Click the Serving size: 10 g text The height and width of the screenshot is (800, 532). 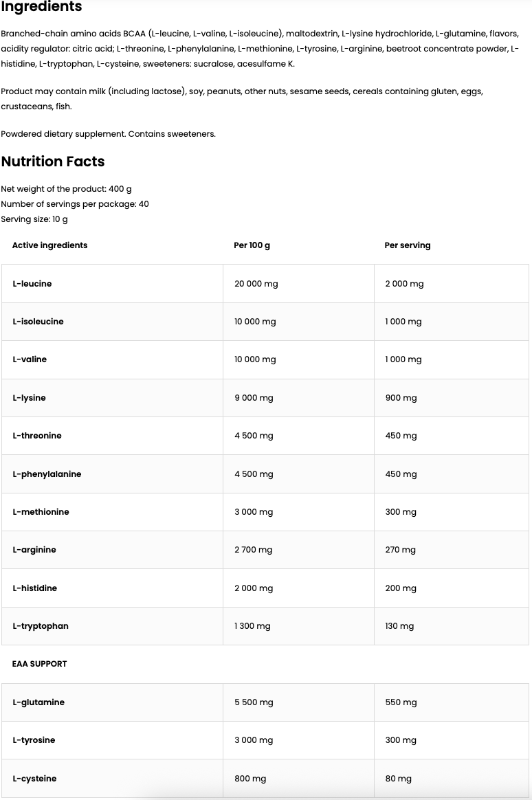coord(34,219)
